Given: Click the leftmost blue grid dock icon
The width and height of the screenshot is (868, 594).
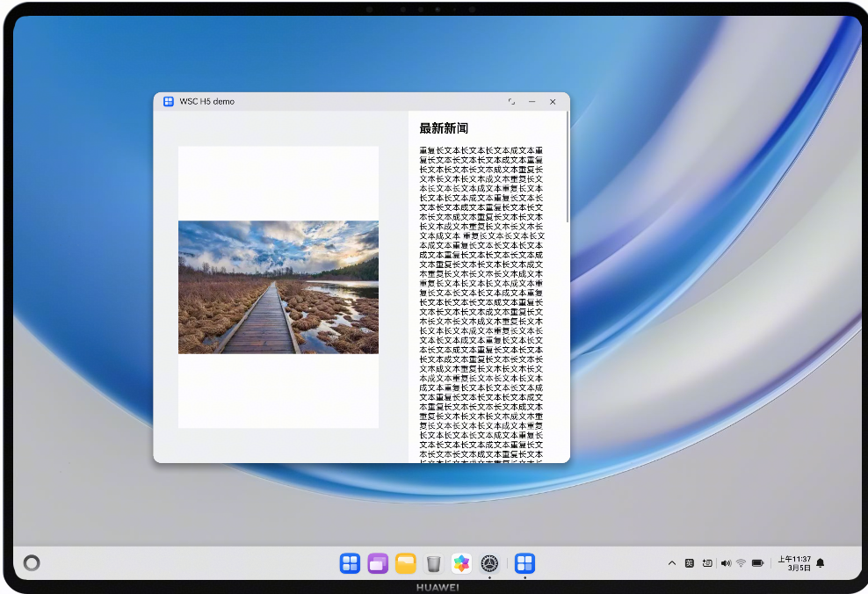Looking at the screenshot, I should (x=350, y=563).
